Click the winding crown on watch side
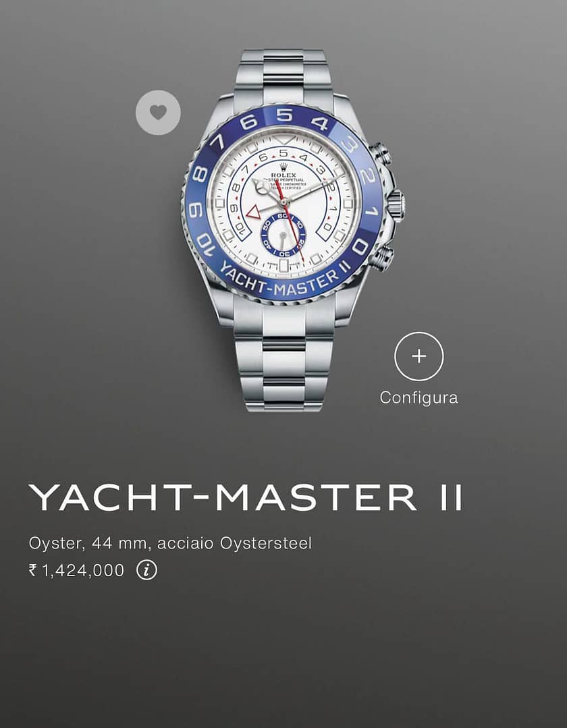This screenshot has width=567, height=728. pos(396,205)
